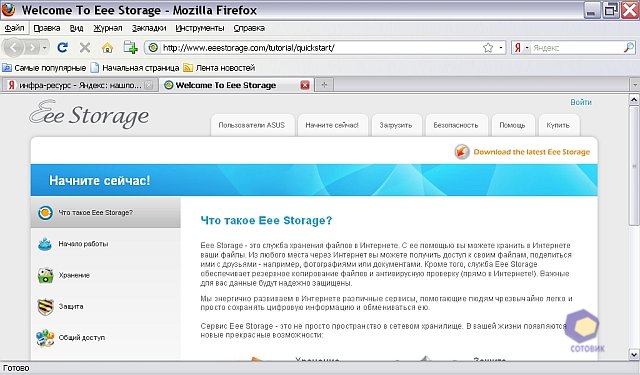Viewport: 640px width, 375px height.
Task: Click the Начало работы sidebar icon
Action: pos(44,244)
